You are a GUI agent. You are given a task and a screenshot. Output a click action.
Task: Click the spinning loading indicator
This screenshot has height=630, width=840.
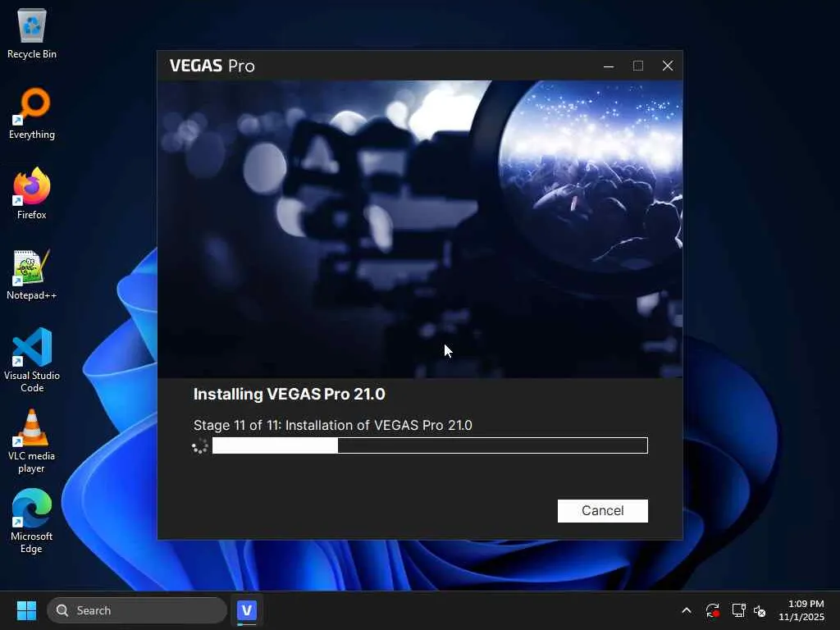[200, 445]
